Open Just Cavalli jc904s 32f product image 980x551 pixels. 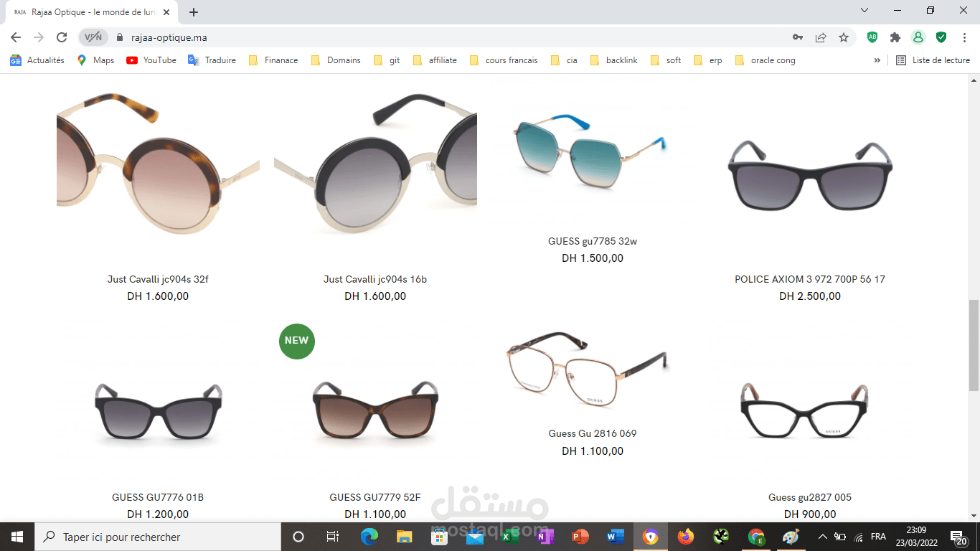click(x=158, y=169)
